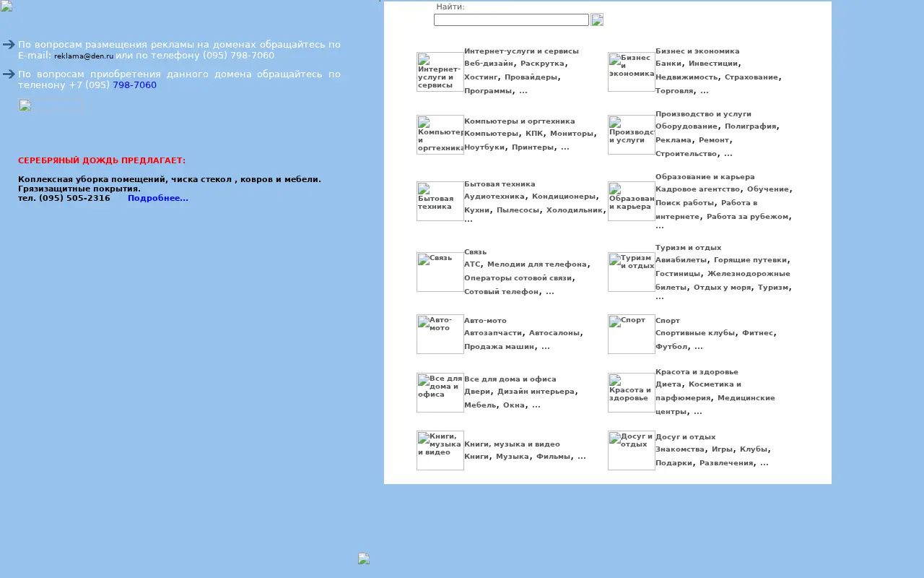The width and height of the screenshot is (924, 578).
Task: Open the Полиграфия subcategory link
Action: click(x=751, y=126)
